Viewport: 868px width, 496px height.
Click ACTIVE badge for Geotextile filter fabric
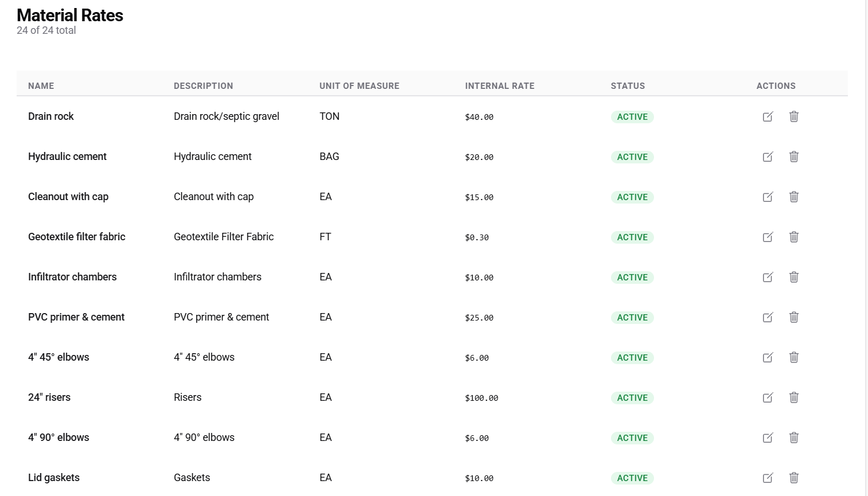click(x=632, y=237)
